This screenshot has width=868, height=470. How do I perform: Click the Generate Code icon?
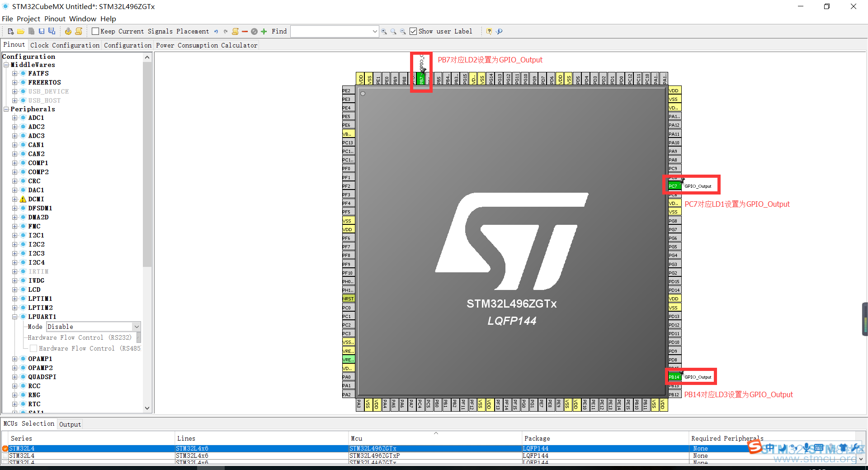(x=68, y=31)
